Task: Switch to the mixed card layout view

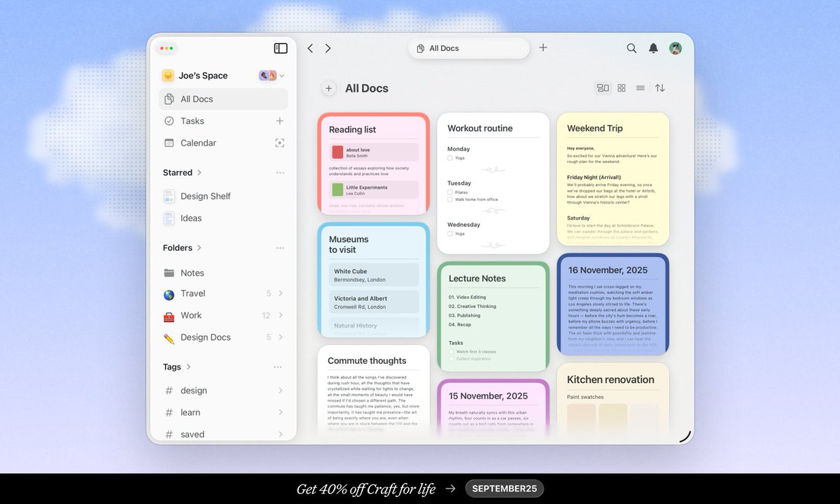Action: coord(603,88)
